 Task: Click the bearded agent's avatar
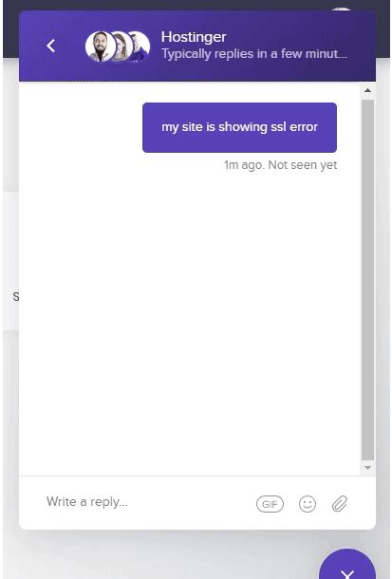tap(100, 47)
